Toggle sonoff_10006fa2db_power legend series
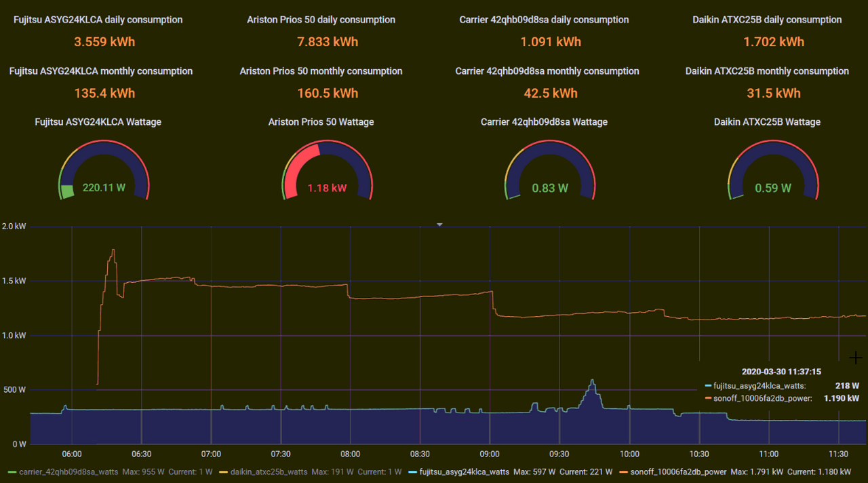This screenshot has width=868, height=483. [x=678, y=471]
